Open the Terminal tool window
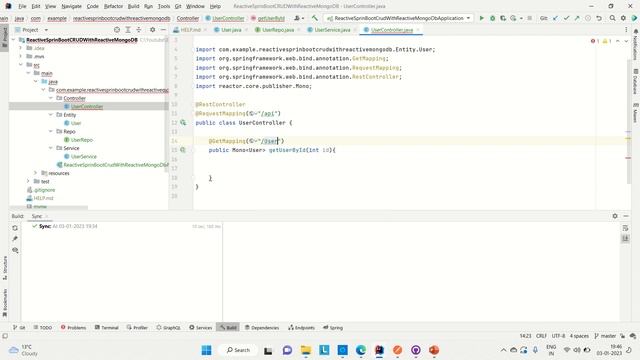This screenshot has width=640, height=360. coord(107,327)
